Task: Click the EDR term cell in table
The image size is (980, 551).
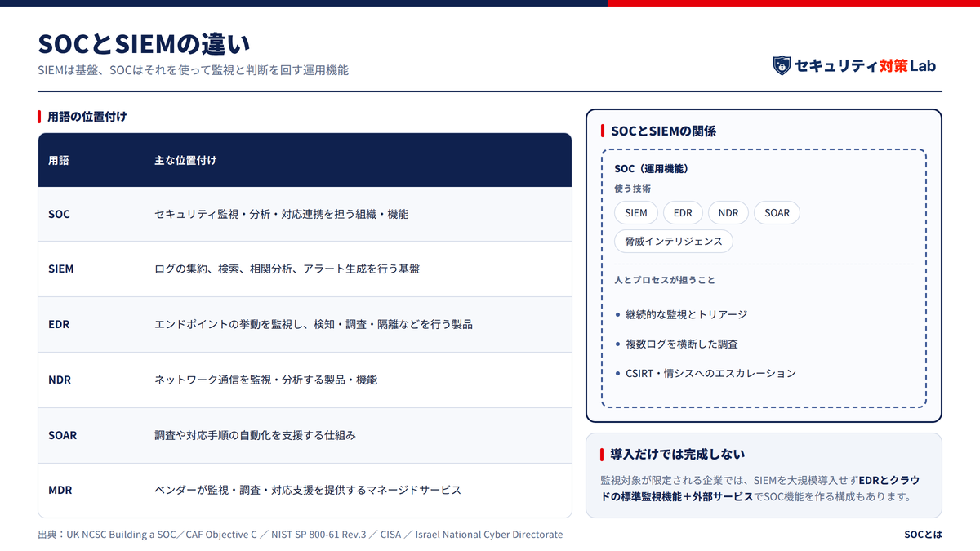Action: point(59,324)
